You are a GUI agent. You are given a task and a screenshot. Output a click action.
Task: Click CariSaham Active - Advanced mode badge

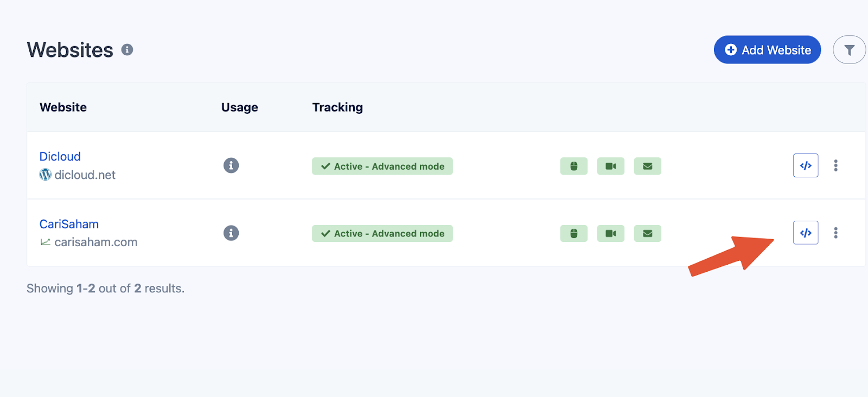[x=382, y=233]
